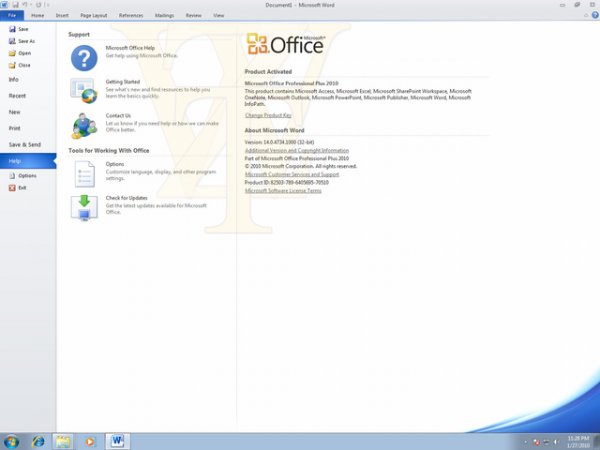The height and width of the screenshot is (450, 600).
Task: Expand the Quick Access Toolbar customize arrow
Action: (48, 5)
